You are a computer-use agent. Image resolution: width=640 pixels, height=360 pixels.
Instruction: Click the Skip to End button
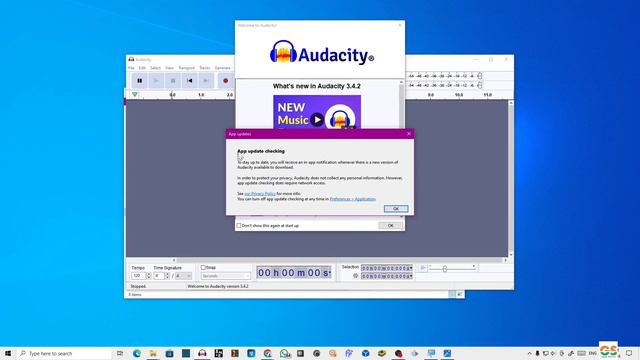[x=206, y=81]
